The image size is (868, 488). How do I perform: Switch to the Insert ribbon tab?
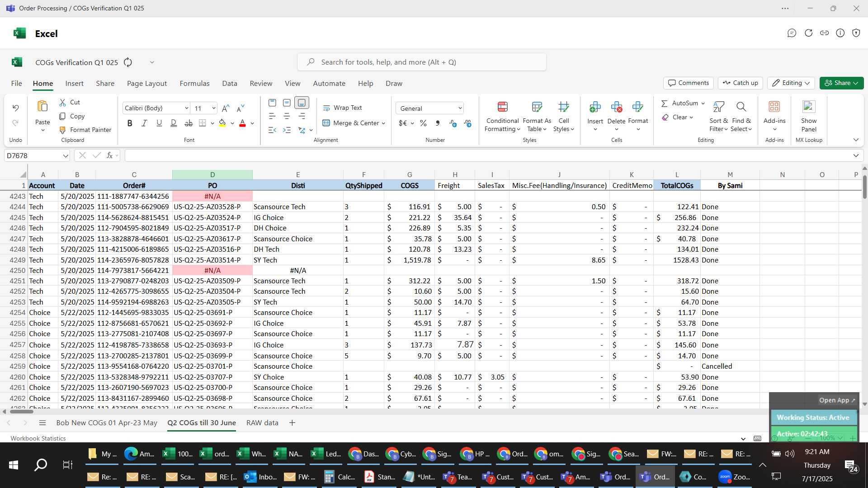pyautogui.click(x=74, y=83)
